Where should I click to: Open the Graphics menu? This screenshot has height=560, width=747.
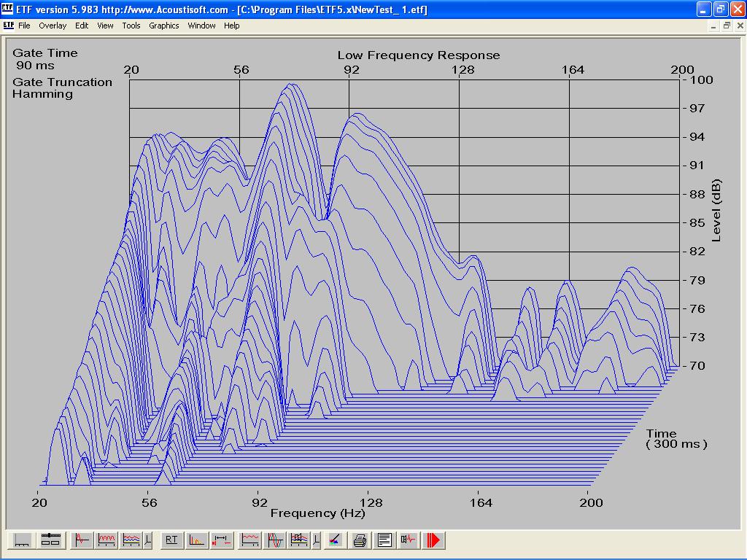click(163, 26)
